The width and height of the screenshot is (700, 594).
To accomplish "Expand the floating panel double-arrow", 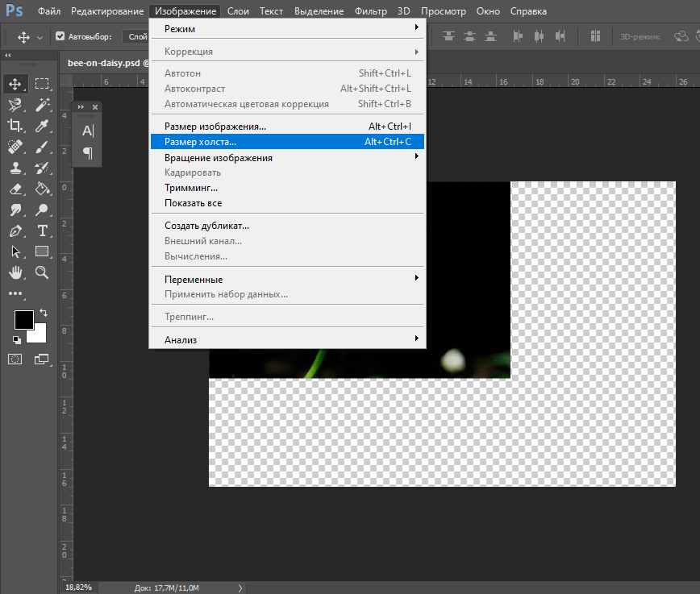I will point(81,107).
